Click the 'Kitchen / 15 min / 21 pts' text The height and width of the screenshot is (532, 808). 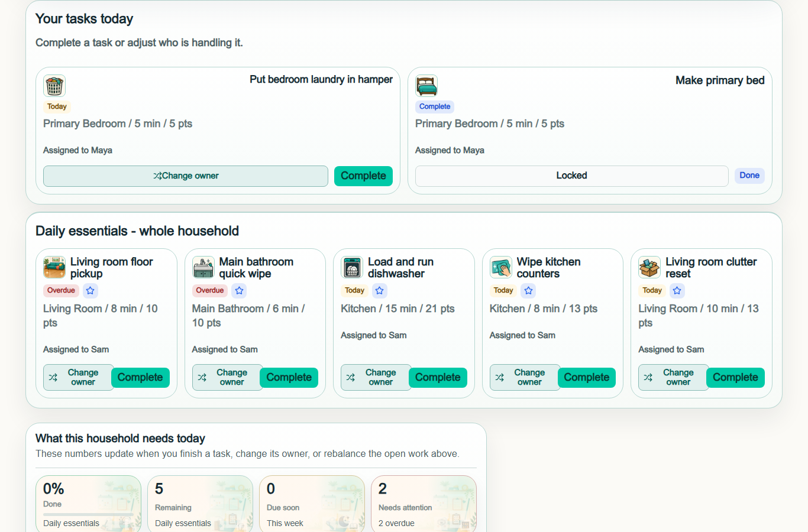(x=397, y=309)
